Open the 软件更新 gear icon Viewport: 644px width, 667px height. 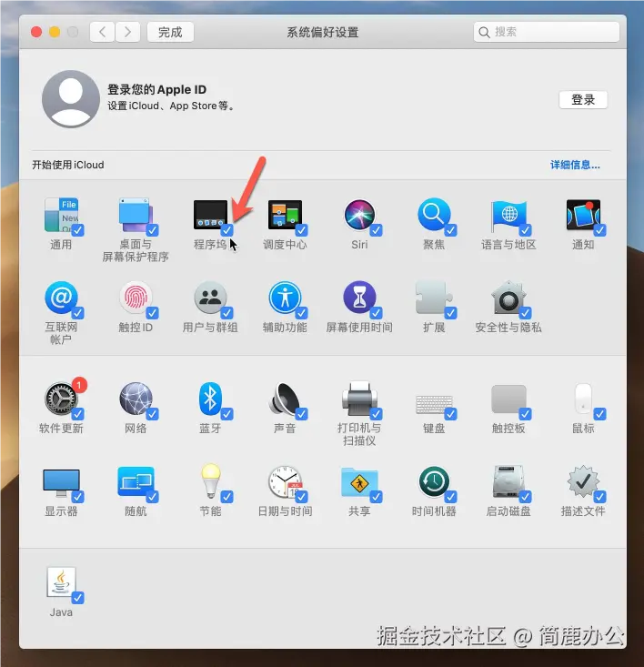pos(61,399)
